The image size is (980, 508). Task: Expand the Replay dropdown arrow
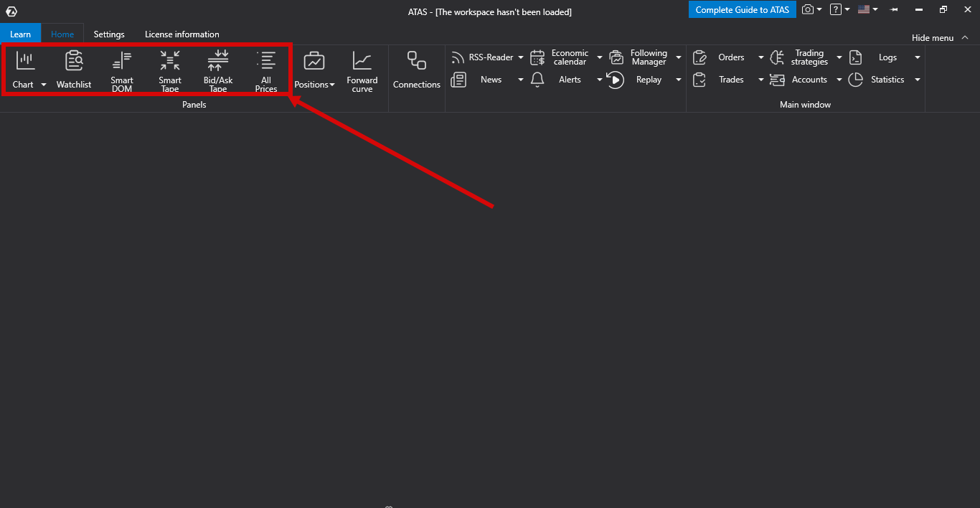679,80
